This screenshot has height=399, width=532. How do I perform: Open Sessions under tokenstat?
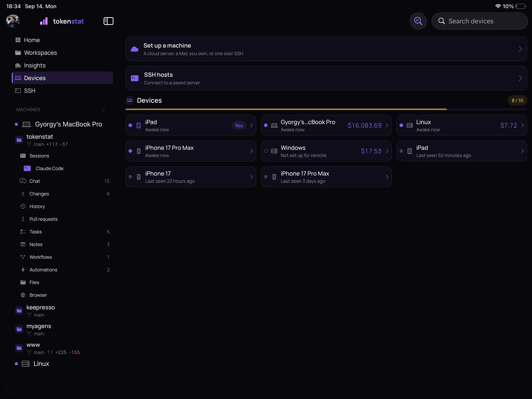tap(62, 156)
